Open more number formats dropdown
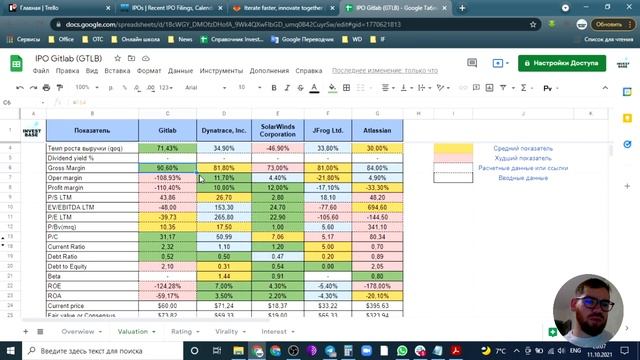Image resolution: width=640 pixels, height=360 pixels. (166, 88)
